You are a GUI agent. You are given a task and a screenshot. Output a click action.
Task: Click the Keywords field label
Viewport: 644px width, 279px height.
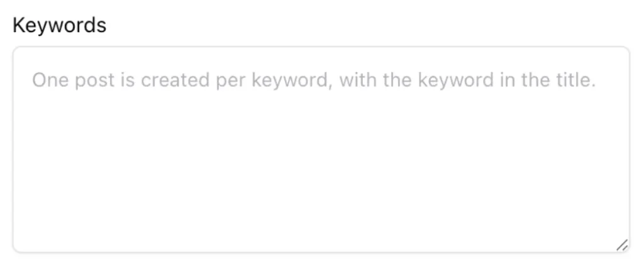point(60,26)
